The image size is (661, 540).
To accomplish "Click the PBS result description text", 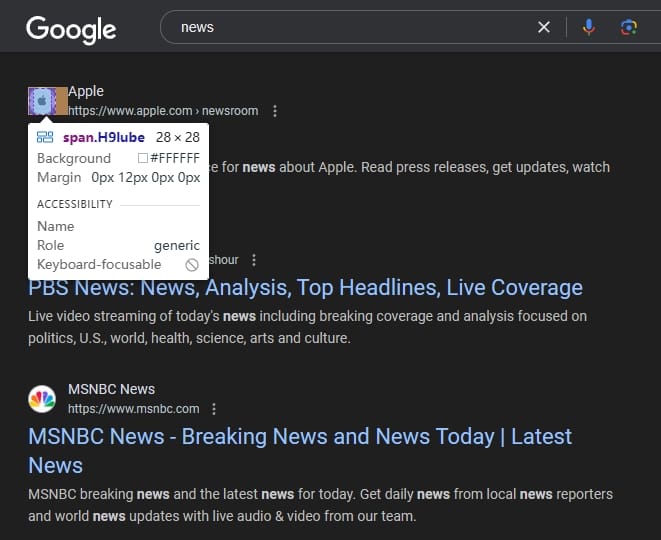I will point(307,327).
